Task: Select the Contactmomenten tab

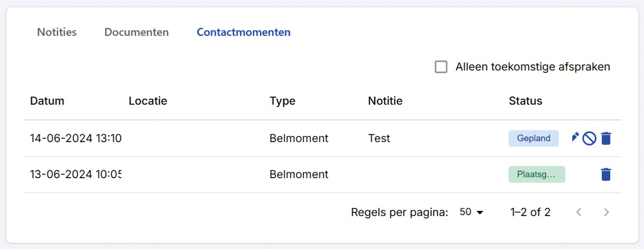Action: pos(243,32)
